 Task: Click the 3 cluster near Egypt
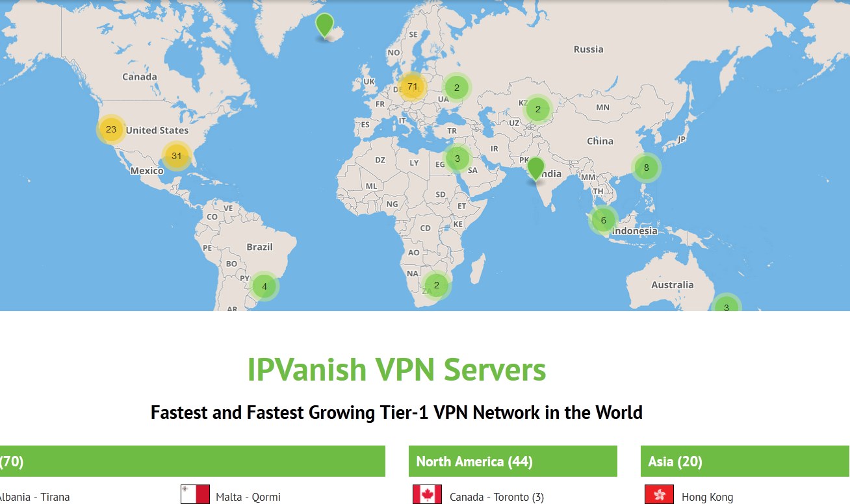click(x=457, y=158)
